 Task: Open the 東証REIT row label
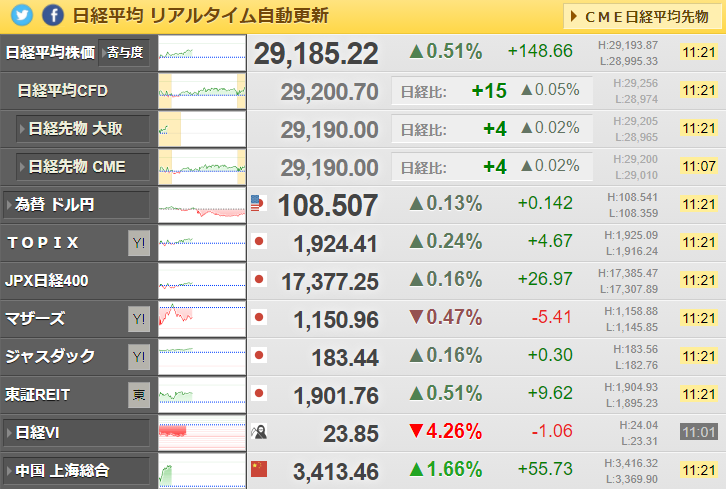[38, 395]
